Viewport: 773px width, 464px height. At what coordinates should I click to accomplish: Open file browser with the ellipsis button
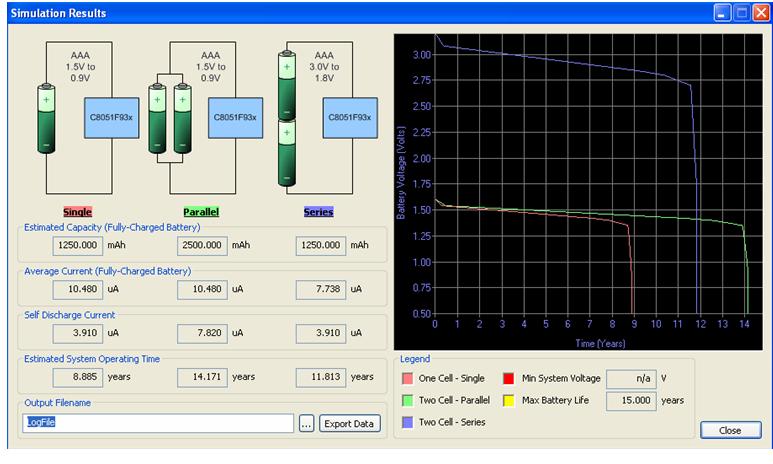[307, 423]
